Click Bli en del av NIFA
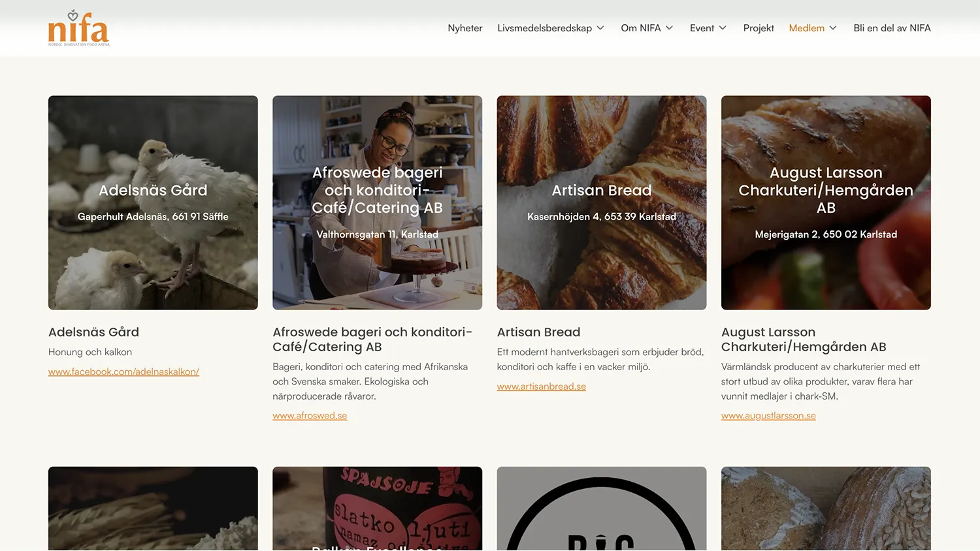 pyautogui.click(x=892, y=28)
